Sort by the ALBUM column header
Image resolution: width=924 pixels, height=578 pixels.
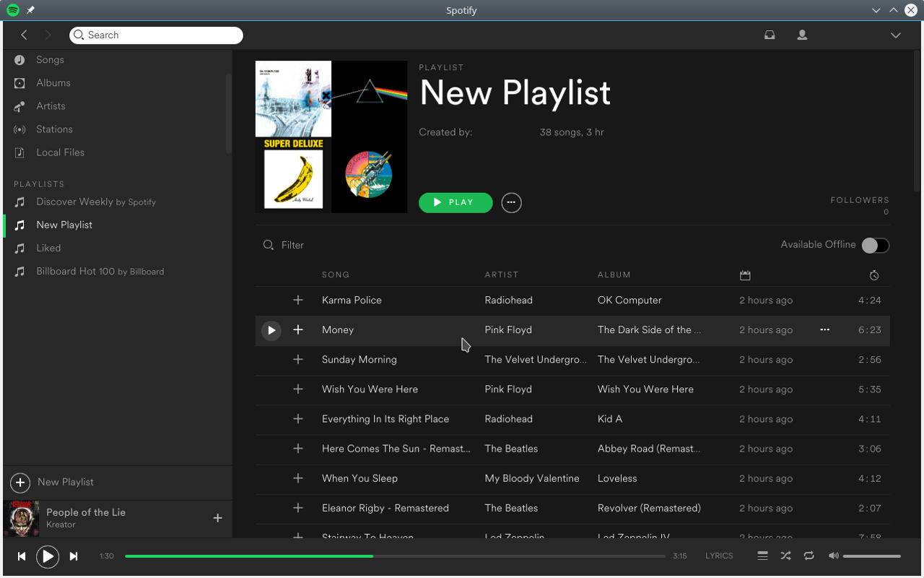click(614, 275)
